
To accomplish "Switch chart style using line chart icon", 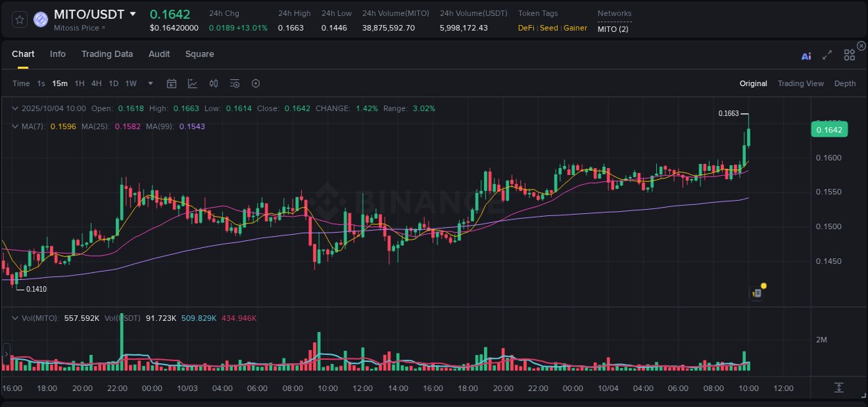I will (x=192, y=83).
